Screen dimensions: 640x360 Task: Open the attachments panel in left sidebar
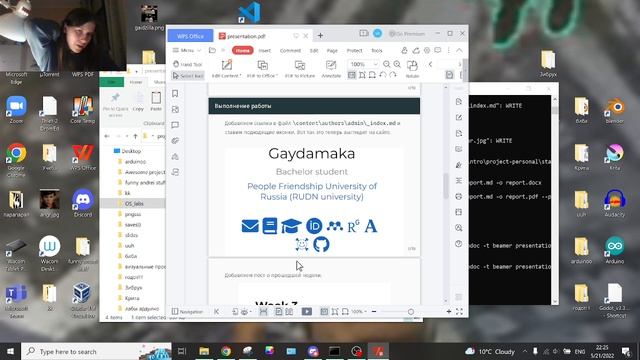pyautogui.click(x=175, y=141)
